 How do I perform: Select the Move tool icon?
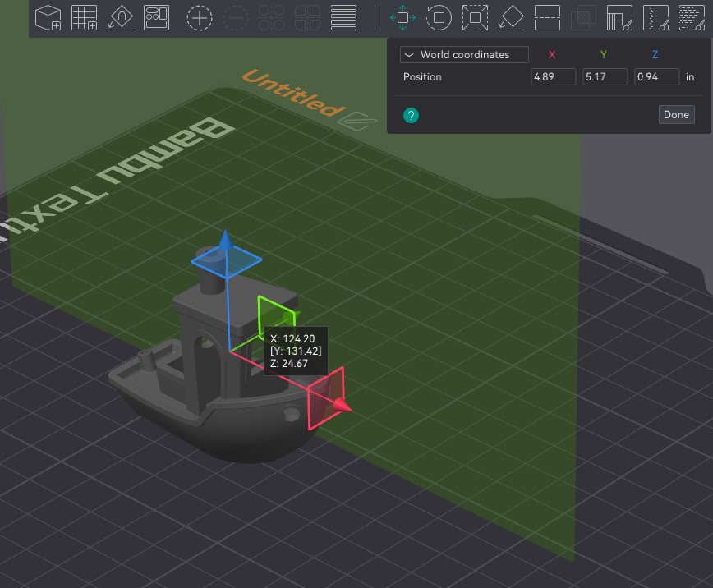pos(402,18)
